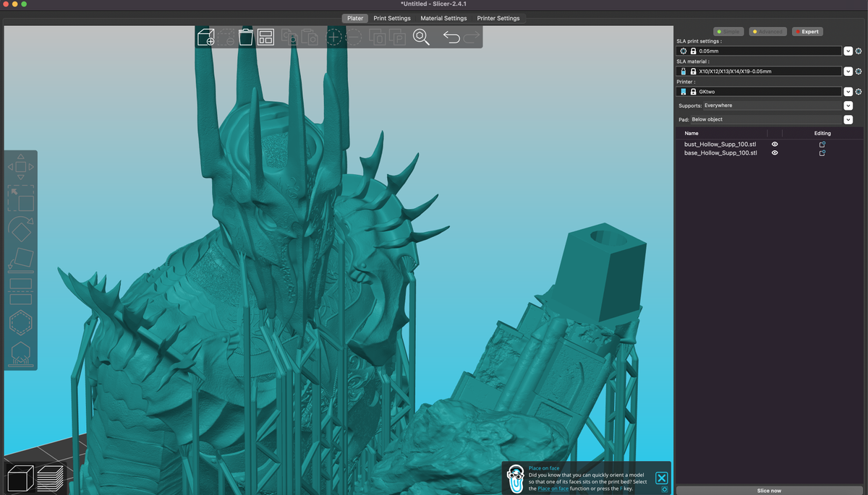The height and width of the screenshot is (495, 868).
Task: Expand the Supports dropdown
Action: (x=848, y=106)
